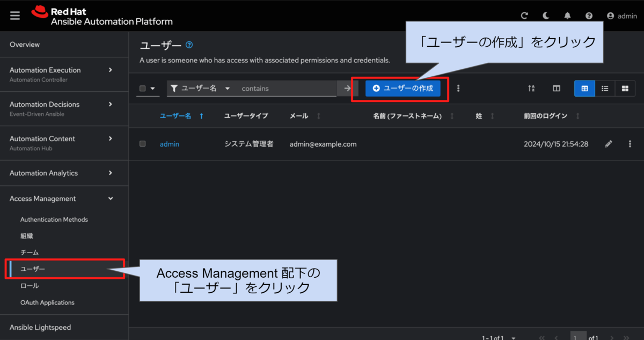
Task: Expand Automation Content section
Action: 64,143
